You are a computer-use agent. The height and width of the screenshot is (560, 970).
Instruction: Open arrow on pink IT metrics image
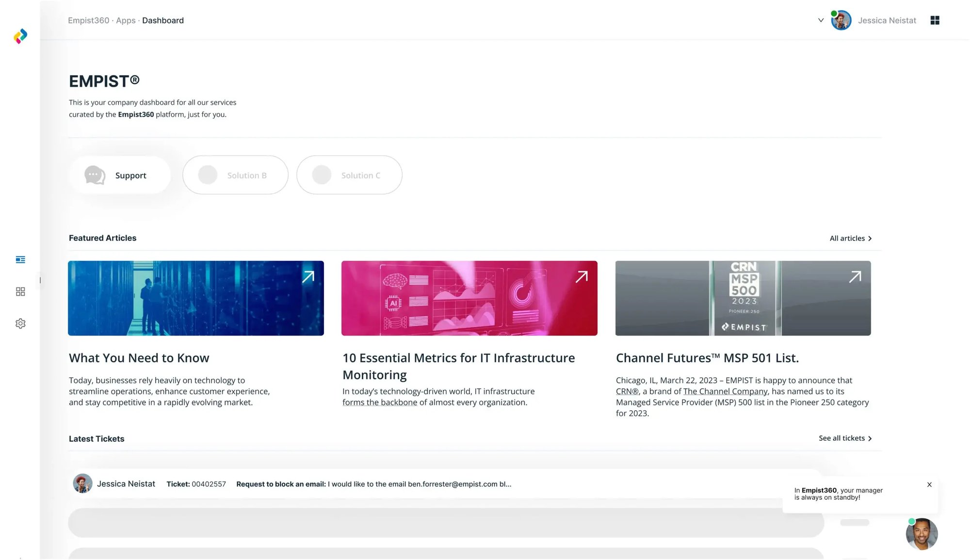point(582,277)
